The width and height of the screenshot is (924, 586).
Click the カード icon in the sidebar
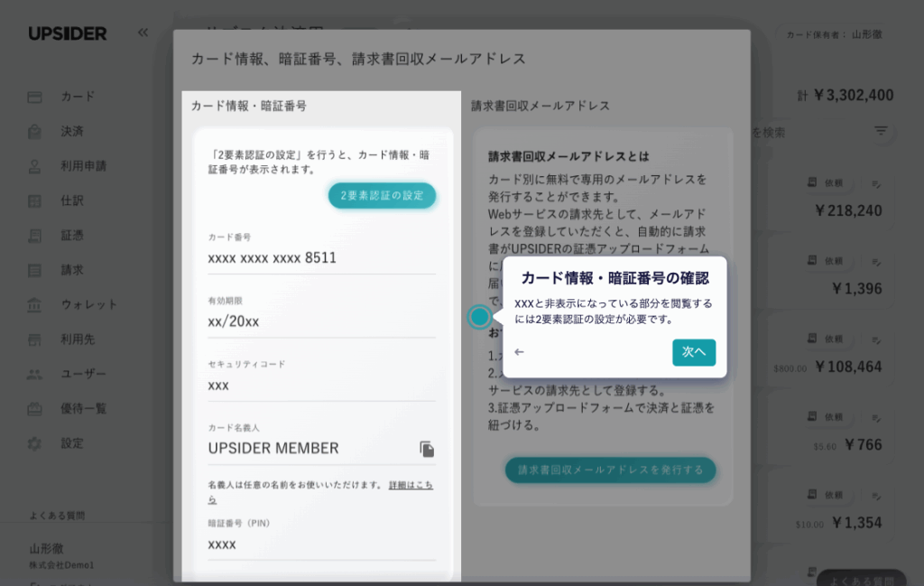click(x=35, y=97)
